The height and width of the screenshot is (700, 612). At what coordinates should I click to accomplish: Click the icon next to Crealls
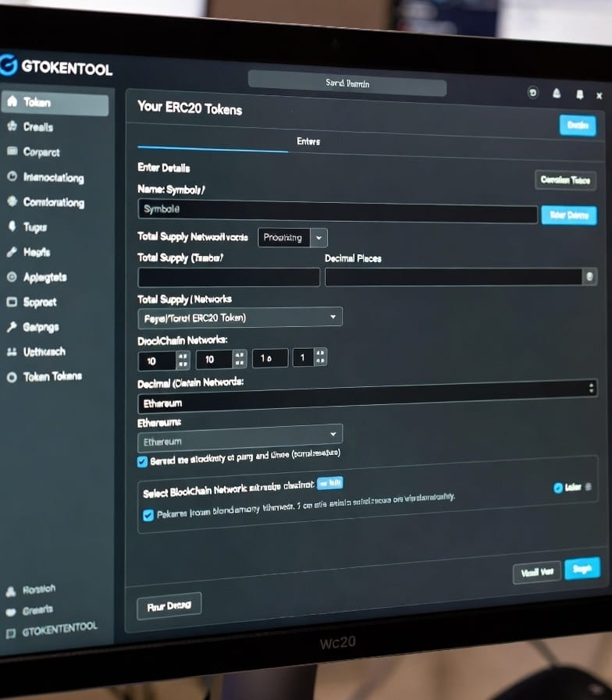tap(12, 126)
